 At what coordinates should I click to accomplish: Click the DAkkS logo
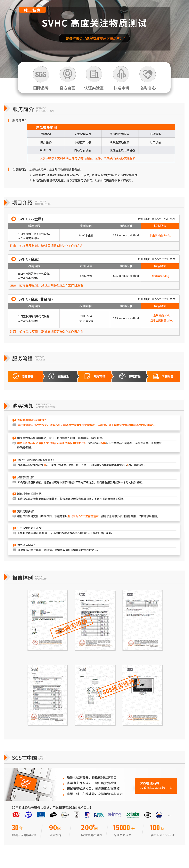tap(65, 815)
